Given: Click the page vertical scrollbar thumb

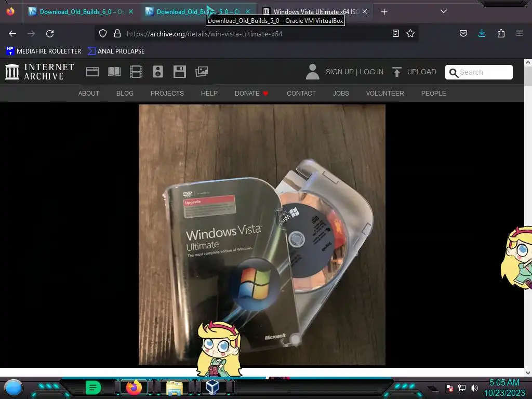Looking at the screenshot, I should [528, 76].
